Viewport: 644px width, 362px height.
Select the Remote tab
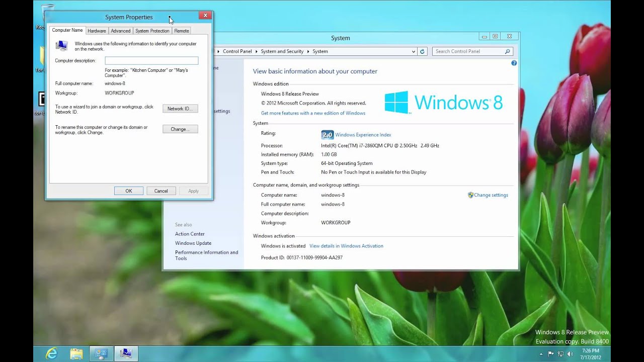tap(182, 31)
